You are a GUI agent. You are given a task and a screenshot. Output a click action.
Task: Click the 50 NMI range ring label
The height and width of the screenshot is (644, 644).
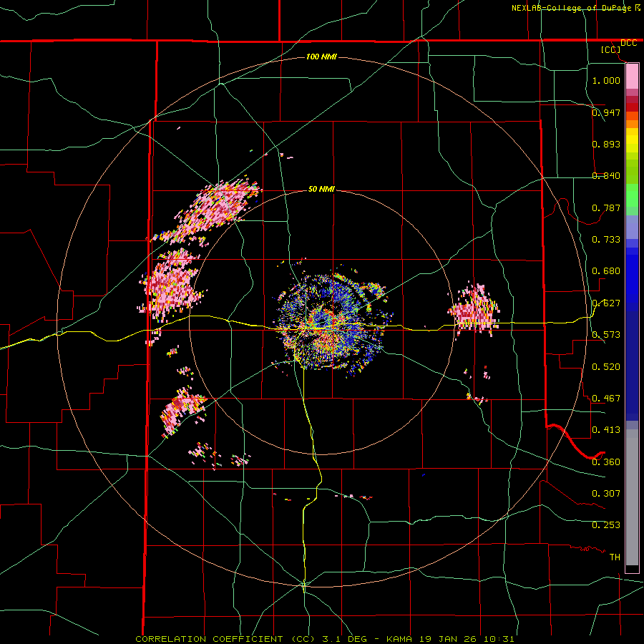[321, 189]
